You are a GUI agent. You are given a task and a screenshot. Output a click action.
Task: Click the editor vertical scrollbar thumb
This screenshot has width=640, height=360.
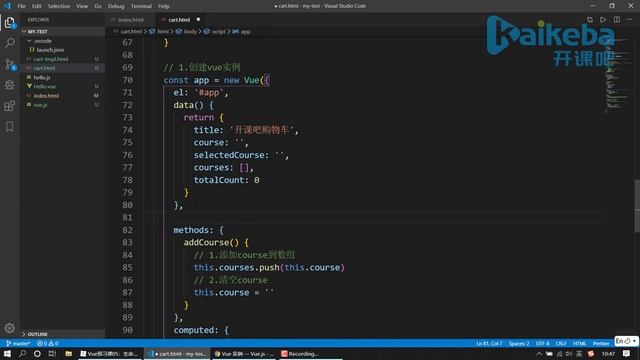(637, 205)
